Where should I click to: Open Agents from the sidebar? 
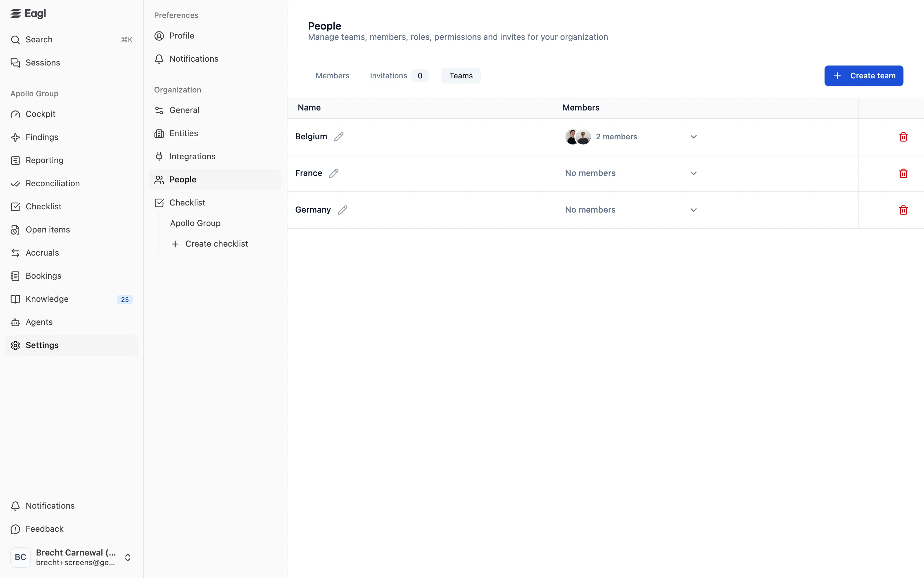[72, 322]
